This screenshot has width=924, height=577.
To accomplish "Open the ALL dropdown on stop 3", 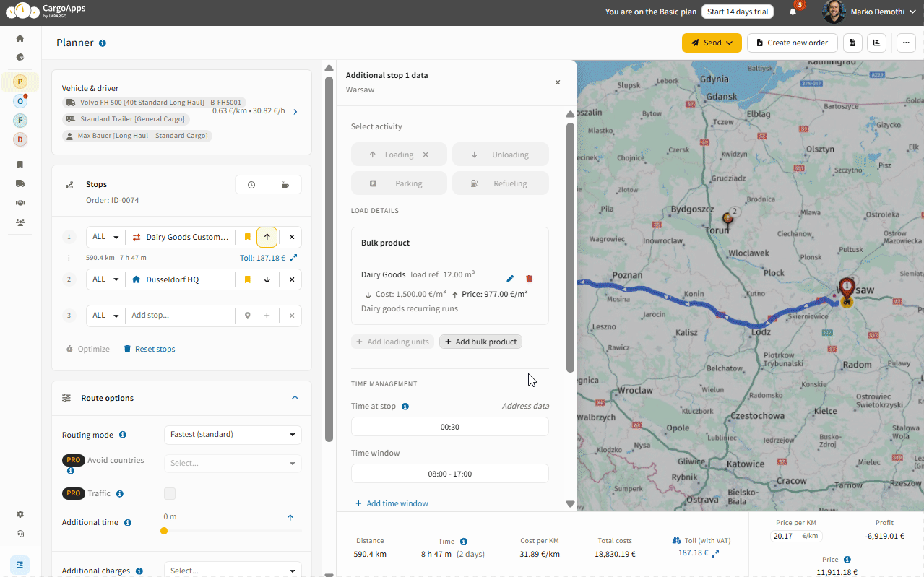I will pyautogui.click(x=105, y=316).
